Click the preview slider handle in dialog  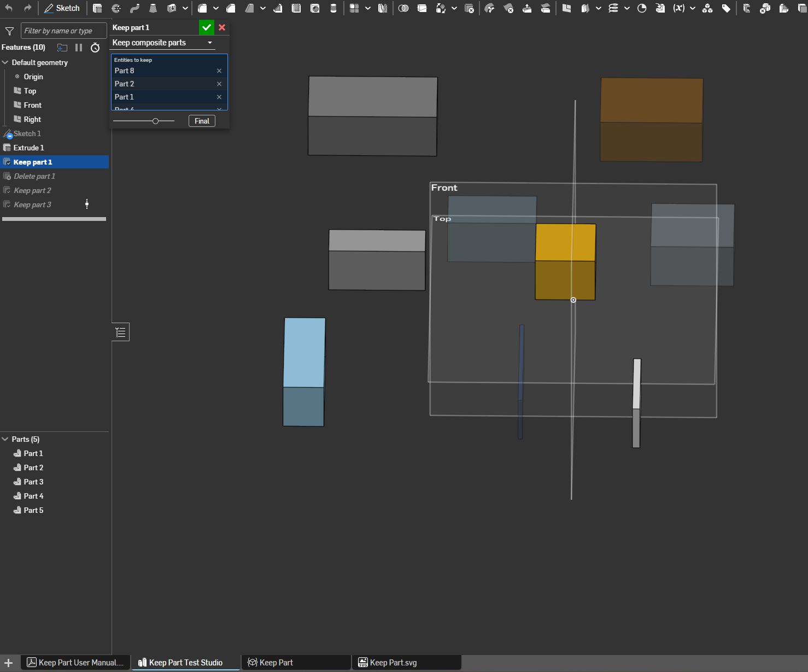point(156,121)
